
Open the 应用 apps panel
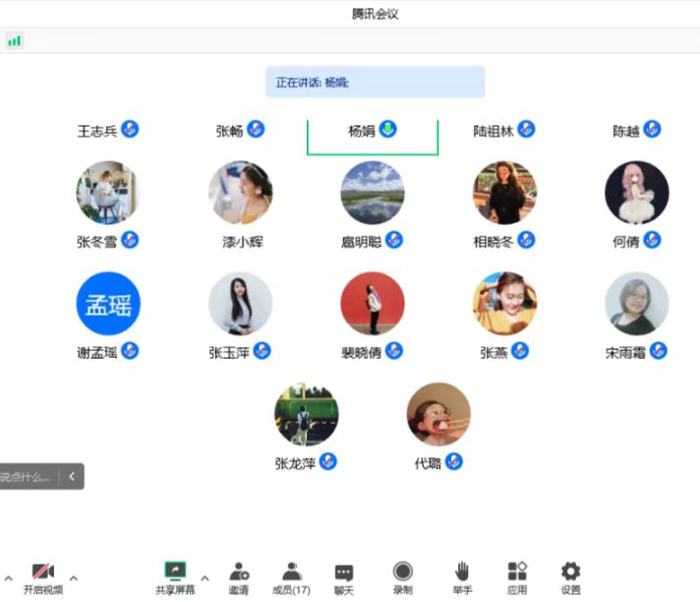(517, 572)
